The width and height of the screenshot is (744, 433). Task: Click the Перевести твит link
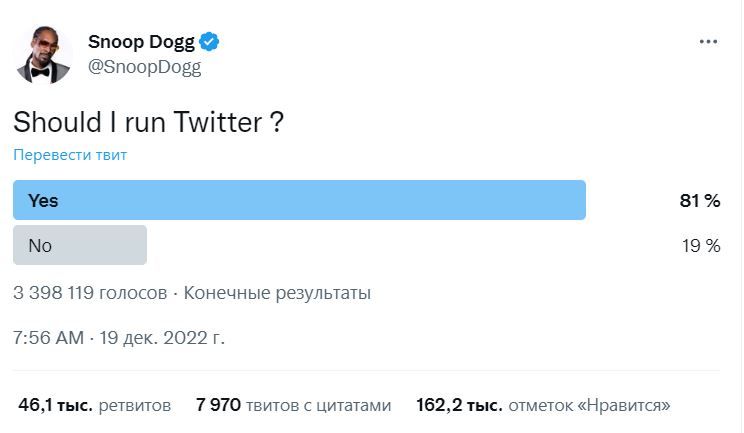(70, 155)
